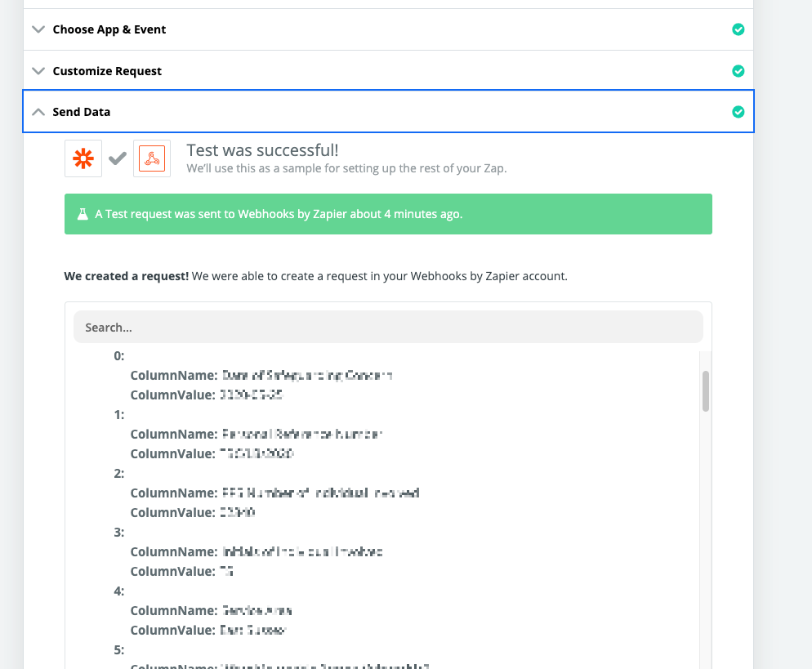Click ColumnName under item 3

[x=174, y=552]
